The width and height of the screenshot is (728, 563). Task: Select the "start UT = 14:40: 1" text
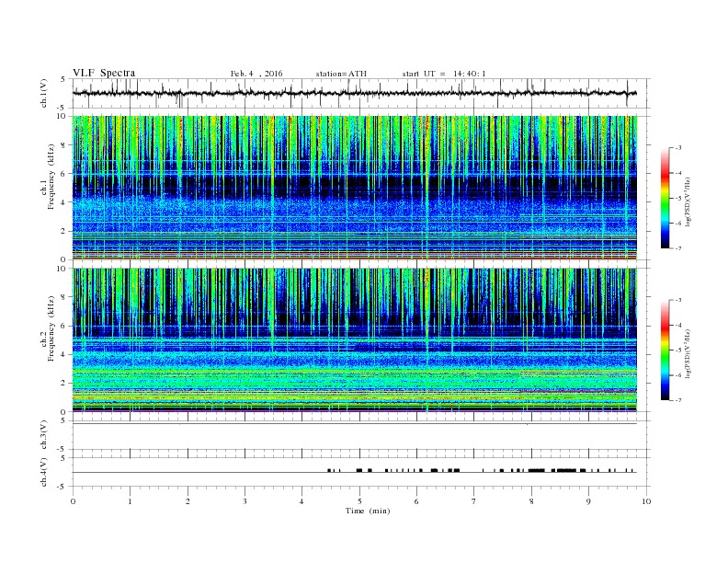[x=444, y=74]
